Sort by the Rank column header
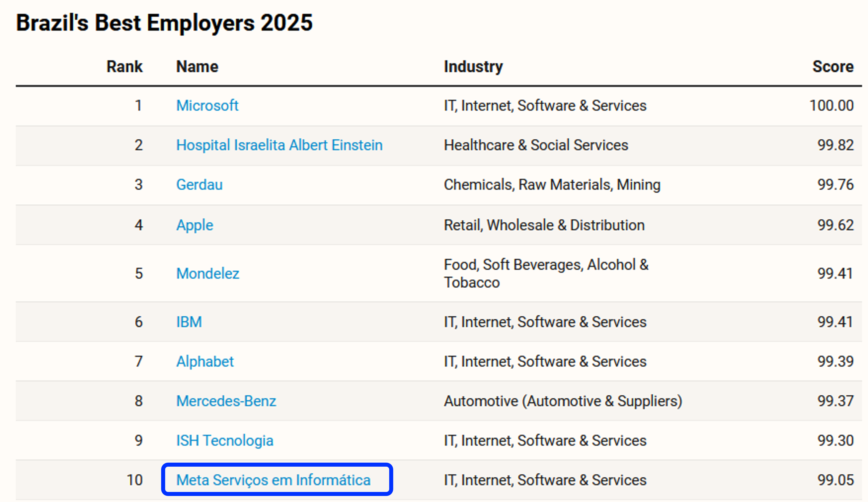Image resolution: width=868 pixels, height=502 pixels. [x=124, y=66]
